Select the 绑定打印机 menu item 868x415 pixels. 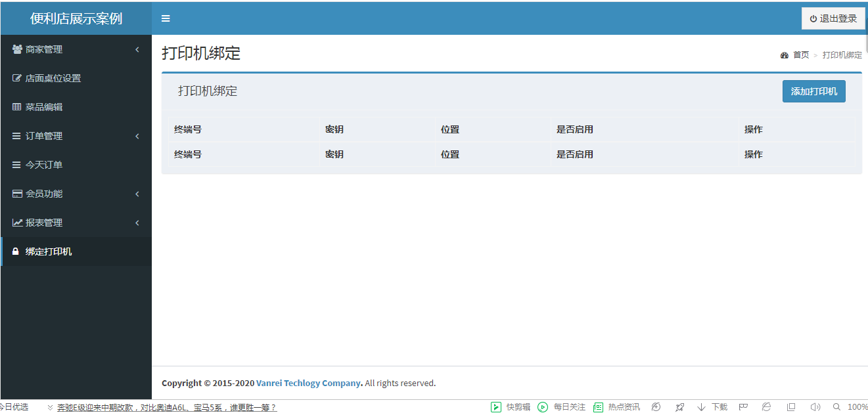[x=76, y=251]
